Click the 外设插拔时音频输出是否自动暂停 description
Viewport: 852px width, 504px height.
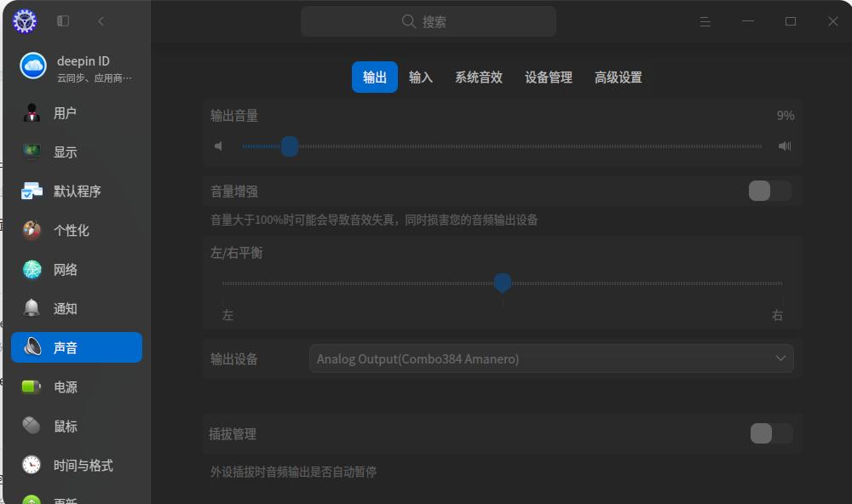pos(293,472)
